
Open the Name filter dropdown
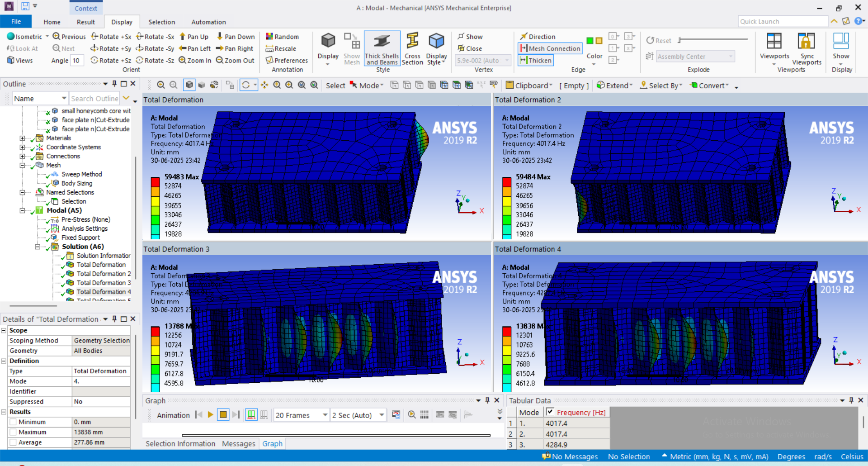click(x=64, y=98)
